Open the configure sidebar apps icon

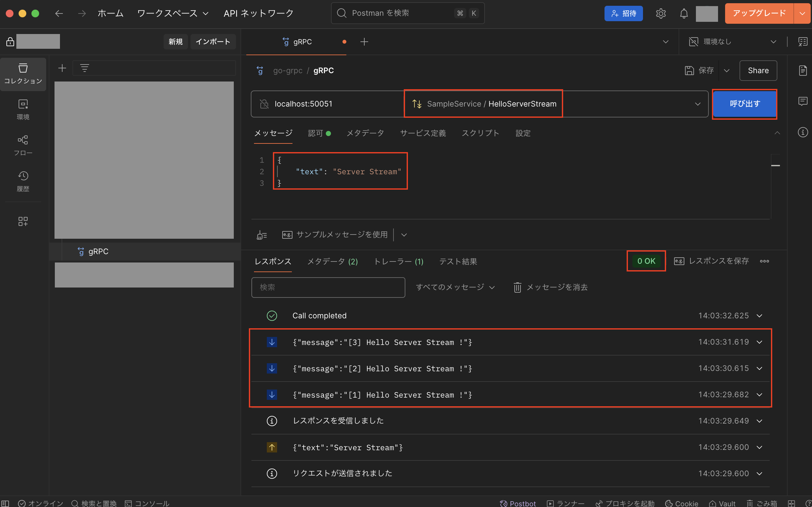pos(23,221)
